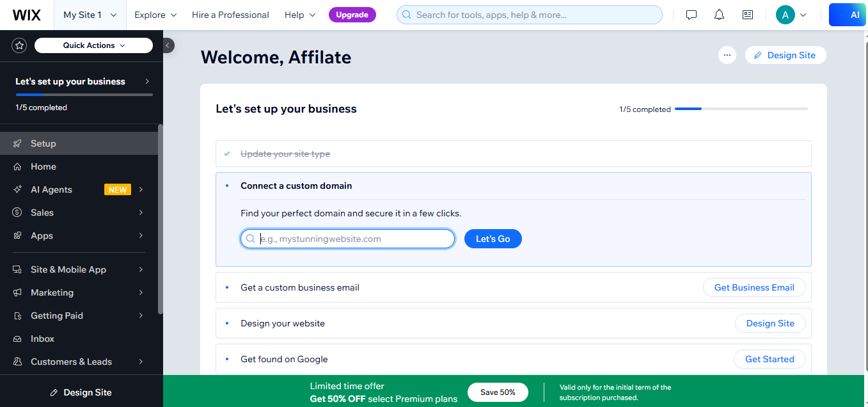
Task: Click the star favorites icon
Action: click(20, 45)
